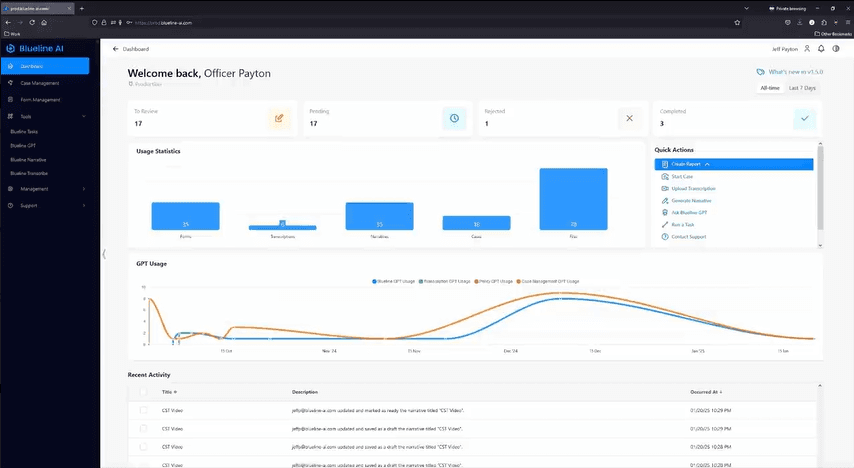
Task: Click the Completed checkmark icon
Action: tap(804, 118)
